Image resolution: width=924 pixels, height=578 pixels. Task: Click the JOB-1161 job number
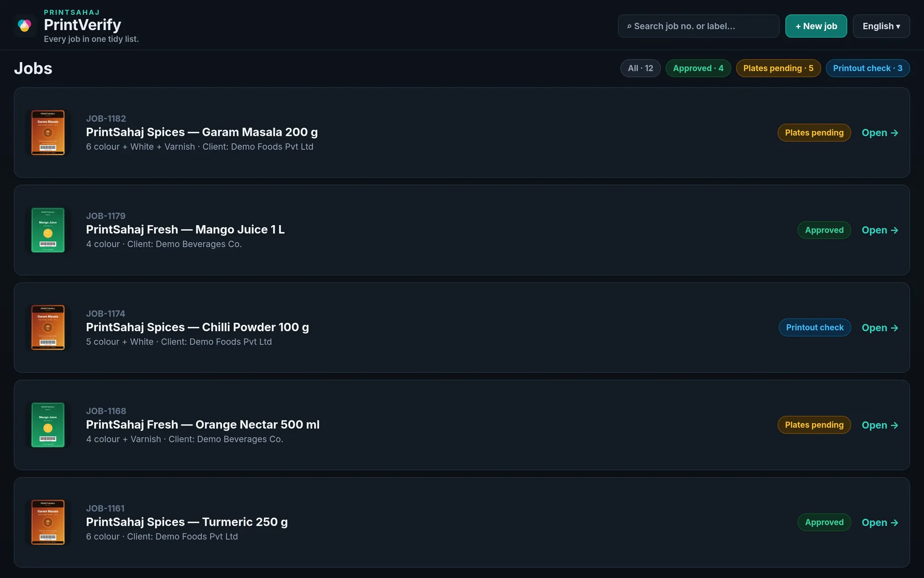(105, 508)
